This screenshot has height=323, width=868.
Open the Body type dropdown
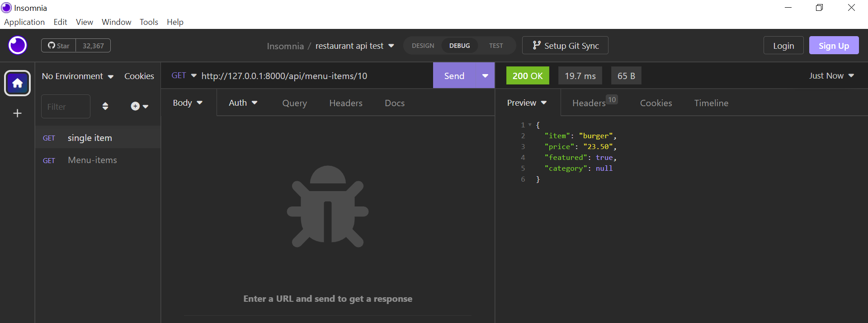(188, 103)
